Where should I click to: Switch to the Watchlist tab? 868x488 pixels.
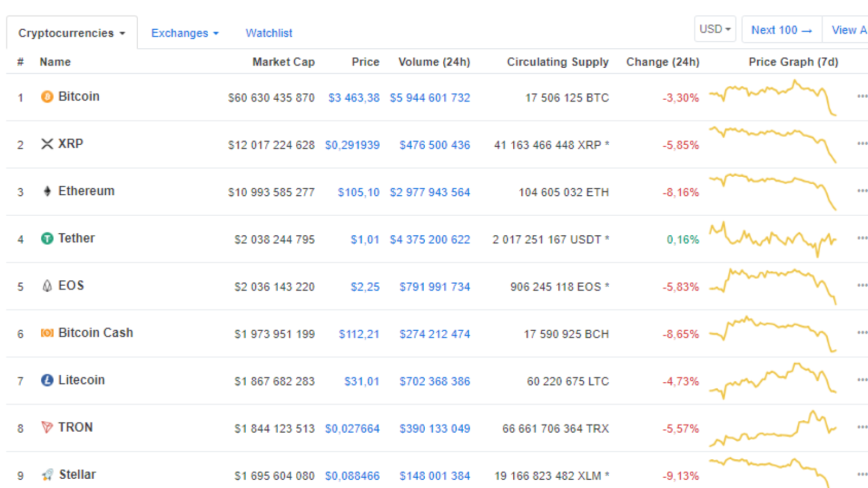(x=269, y=33)
